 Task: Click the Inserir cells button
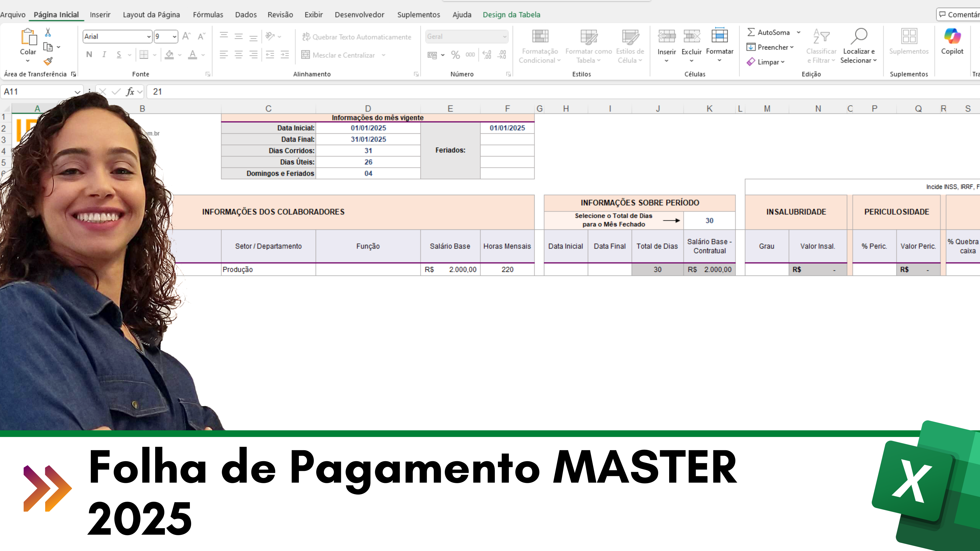667,46
